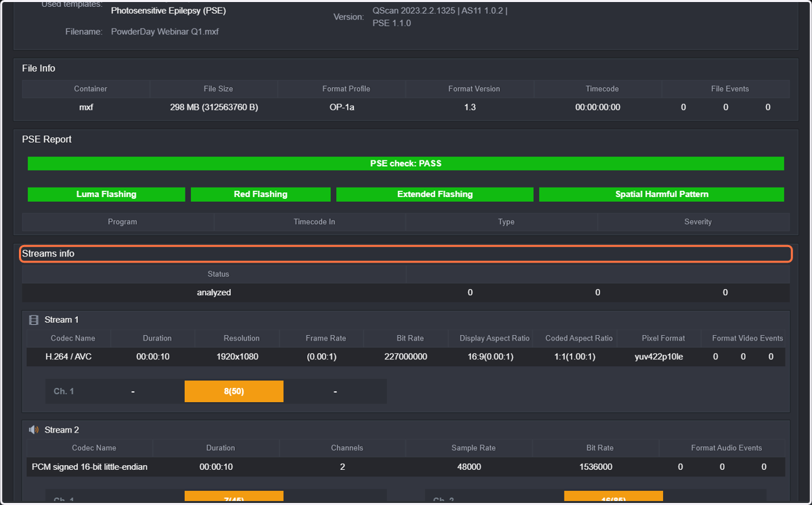Select the Spatial Harmful Pattern indicator

pyautogui.click(x=662, y=194)
